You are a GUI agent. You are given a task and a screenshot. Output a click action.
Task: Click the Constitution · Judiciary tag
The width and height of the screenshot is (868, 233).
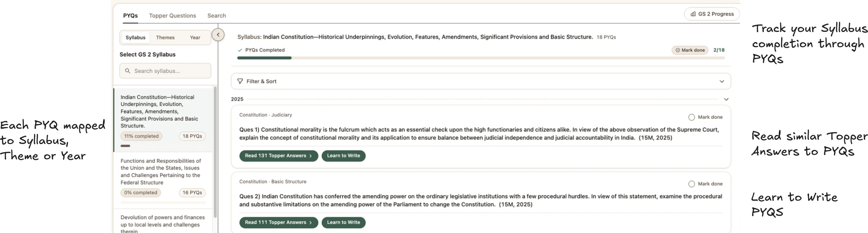265,115
